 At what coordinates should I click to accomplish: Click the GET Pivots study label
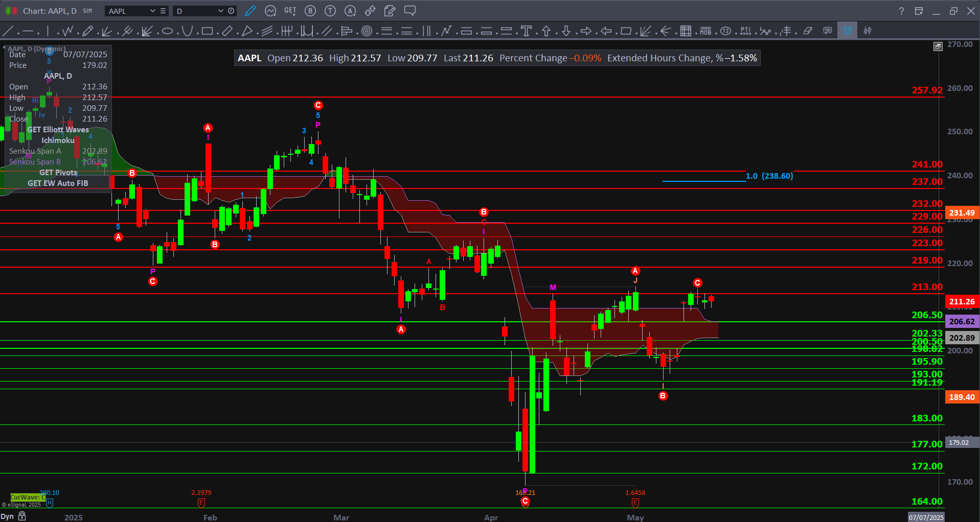click(58, 172)
